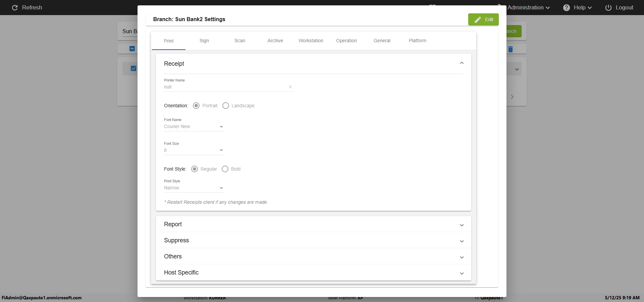The image size is (644, 302).
Task: Open the Font Name dropdown
Action: [x=194, y=127]
